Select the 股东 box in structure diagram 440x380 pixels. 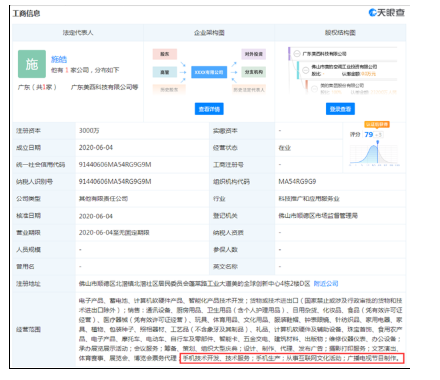pyautogui.click(x=165, y=54)
